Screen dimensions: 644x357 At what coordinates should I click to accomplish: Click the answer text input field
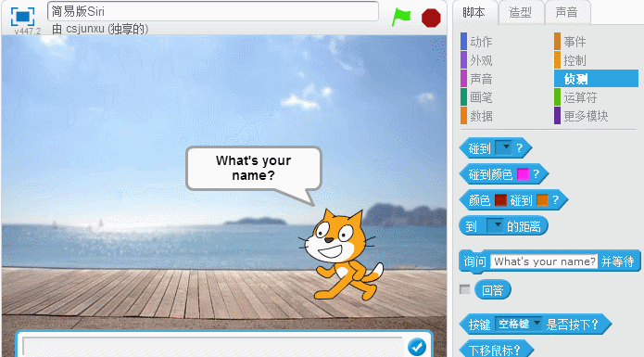click(x=213, y=347)
